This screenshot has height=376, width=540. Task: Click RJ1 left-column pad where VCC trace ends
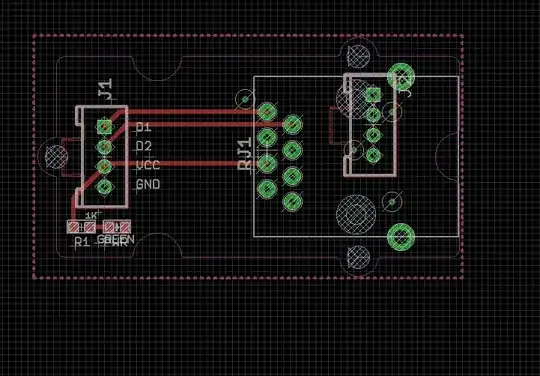coord(267,163)
